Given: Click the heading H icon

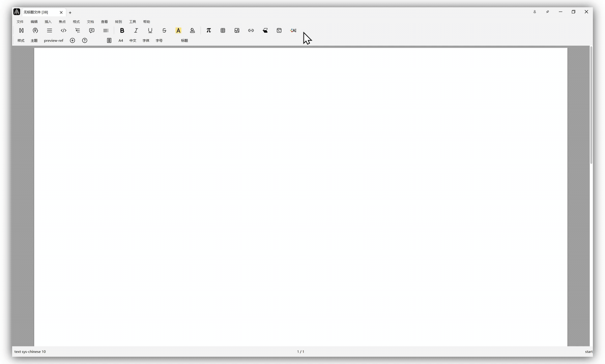Looking at the screenshot, I should 21,30.
